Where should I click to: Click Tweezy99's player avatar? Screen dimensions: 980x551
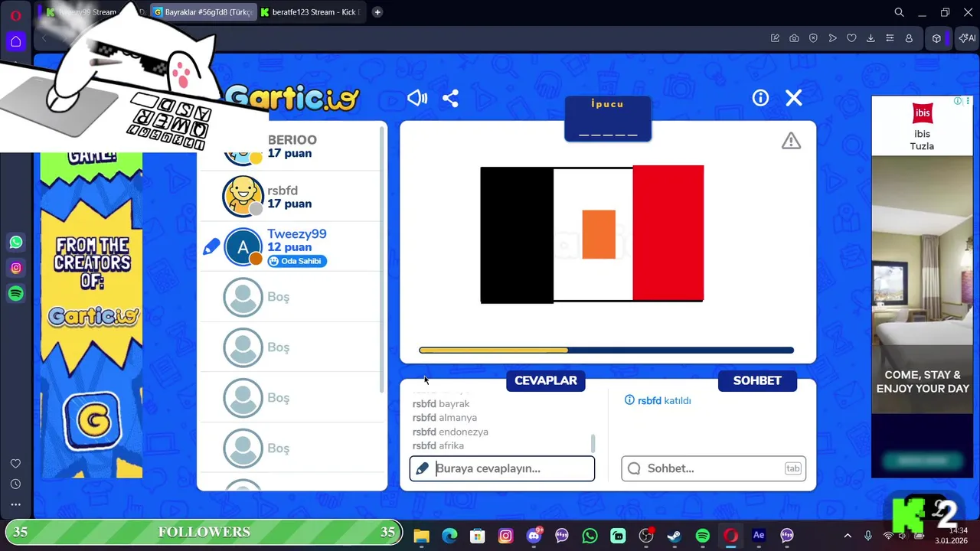pyautogui.click(x=243, y=248)
